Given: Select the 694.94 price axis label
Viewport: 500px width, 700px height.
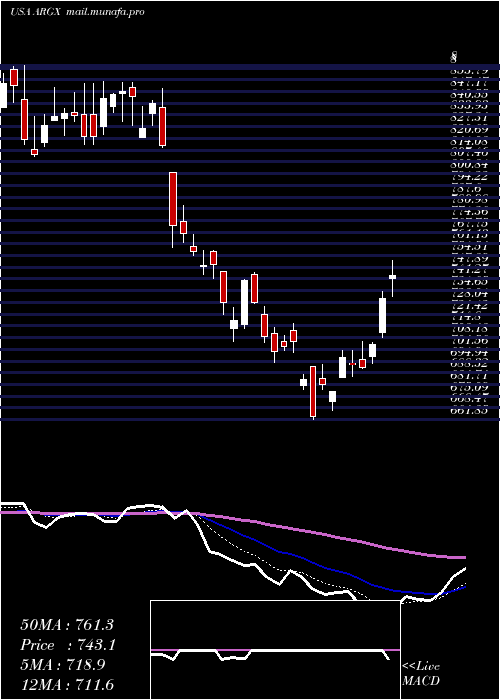Looking at the screenshot, I should coord(468,354).
